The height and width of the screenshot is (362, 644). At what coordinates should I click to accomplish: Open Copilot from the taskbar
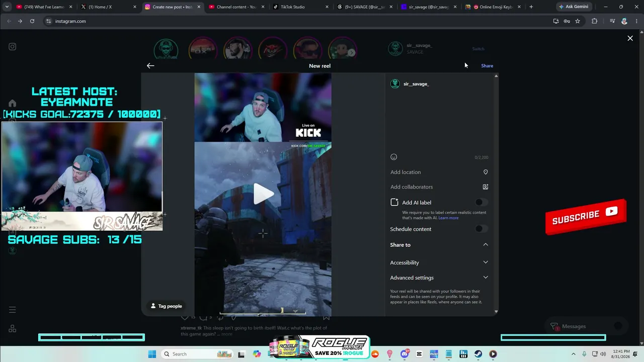[257, 354]
